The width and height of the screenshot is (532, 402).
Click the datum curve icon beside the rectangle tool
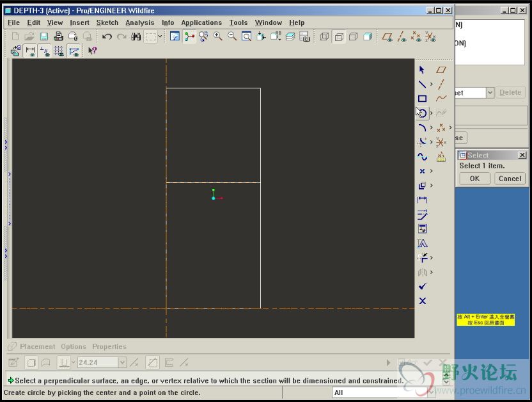pos(441,99)
